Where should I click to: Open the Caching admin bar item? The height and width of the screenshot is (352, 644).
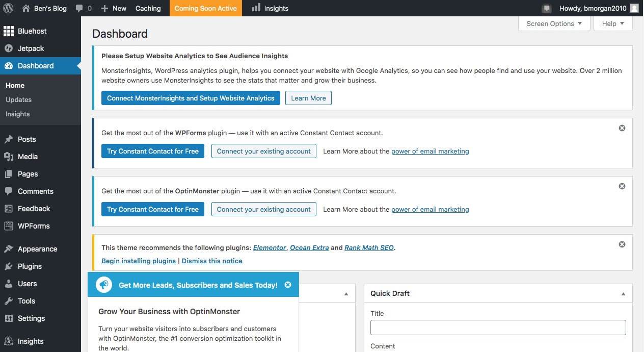coord(148,8)
